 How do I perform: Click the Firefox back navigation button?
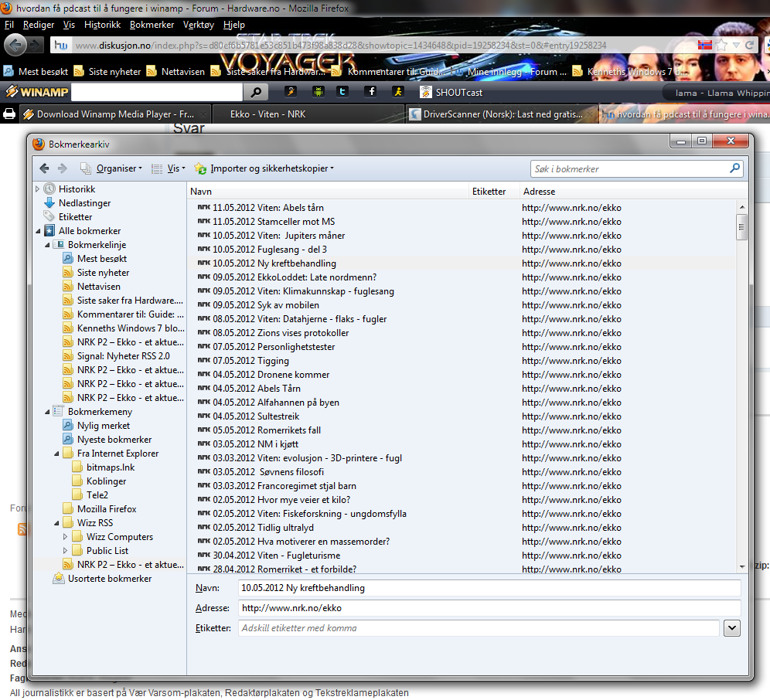(x=15, y=45)
